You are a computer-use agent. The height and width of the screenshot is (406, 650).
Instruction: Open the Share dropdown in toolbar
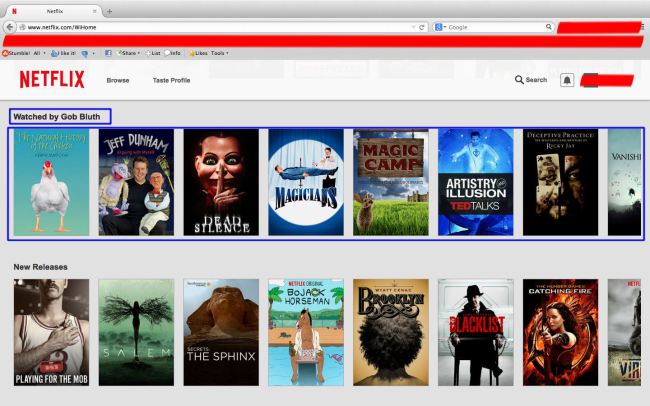click(x=128, y=53)
